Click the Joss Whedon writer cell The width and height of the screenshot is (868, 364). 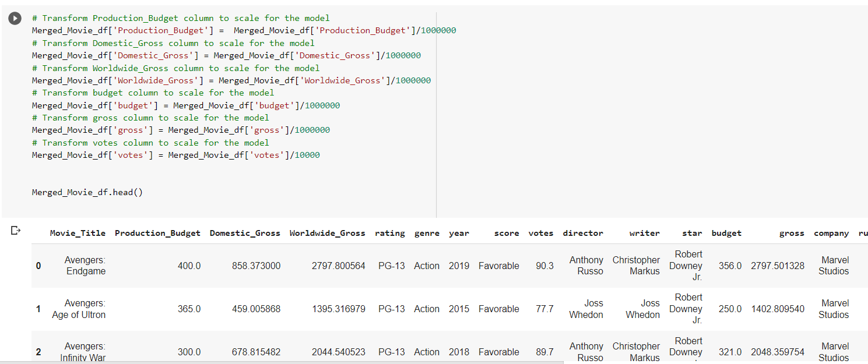click(643, 309)
